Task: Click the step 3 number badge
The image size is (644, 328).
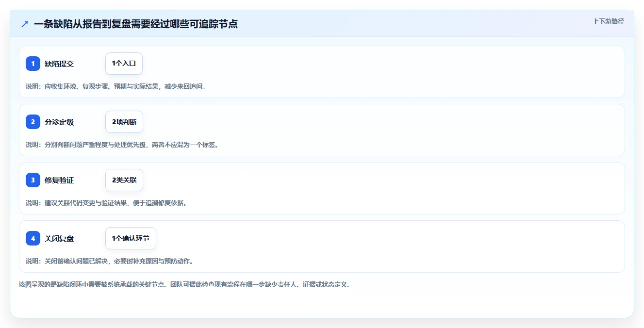Action: tap(33, 180)
